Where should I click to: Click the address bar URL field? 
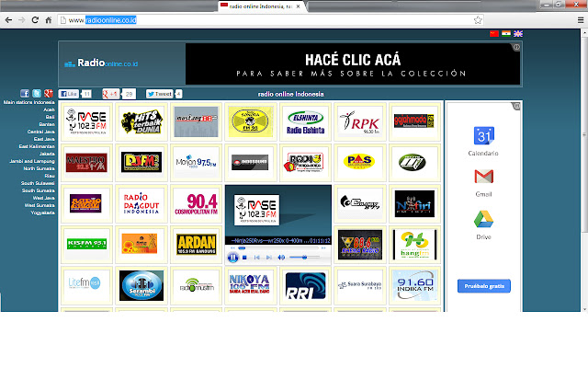(270, 20)
